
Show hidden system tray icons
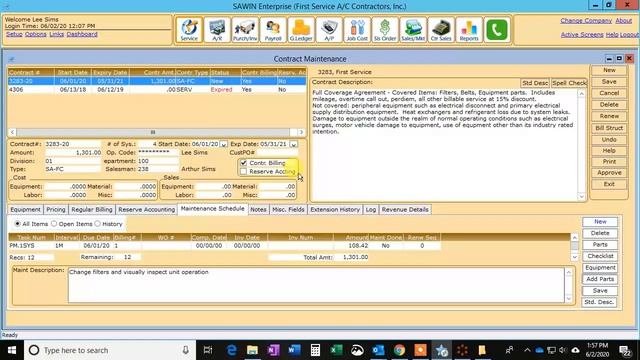pyautogui.click(x=527, y=350)
